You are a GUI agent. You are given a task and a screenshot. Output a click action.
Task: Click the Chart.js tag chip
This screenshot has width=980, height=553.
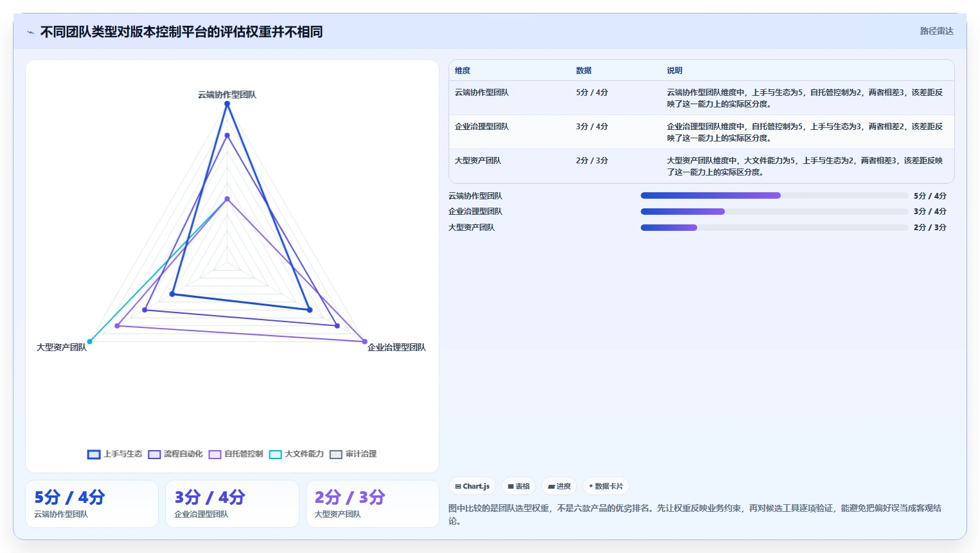coord(472,486)
